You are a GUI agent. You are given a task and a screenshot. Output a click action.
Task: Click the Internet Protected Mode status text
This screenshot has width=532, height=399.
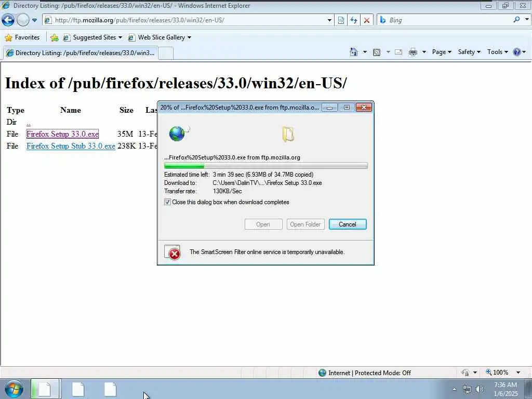(369, 373)
